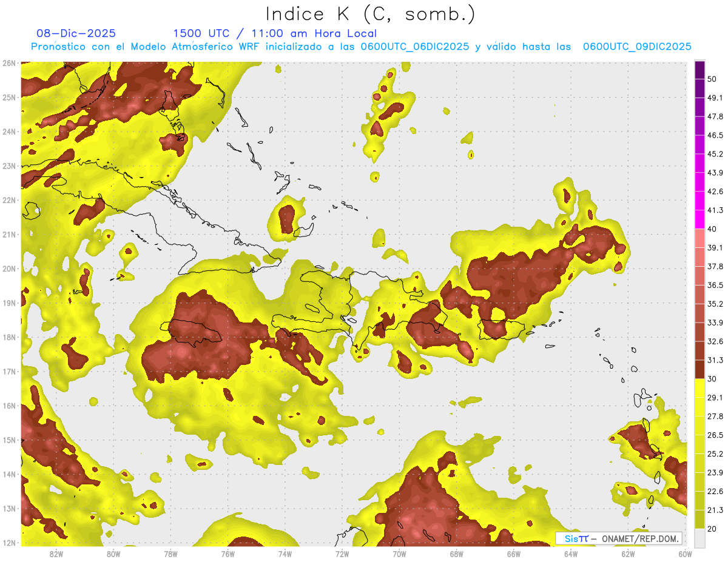Click the latitude axis label '16N'
This screenshot has height=562, width=728.
tap(8, 406)
